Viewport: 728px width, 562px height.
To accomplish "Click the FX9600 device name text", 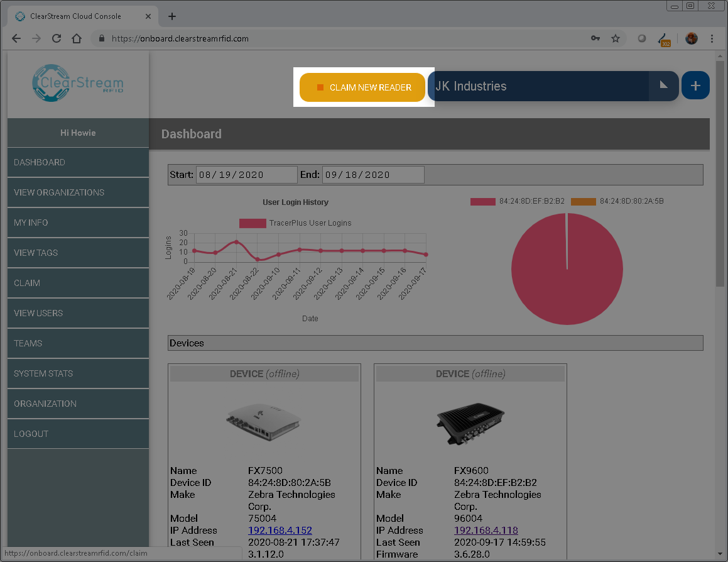I will tap(471, 470).
